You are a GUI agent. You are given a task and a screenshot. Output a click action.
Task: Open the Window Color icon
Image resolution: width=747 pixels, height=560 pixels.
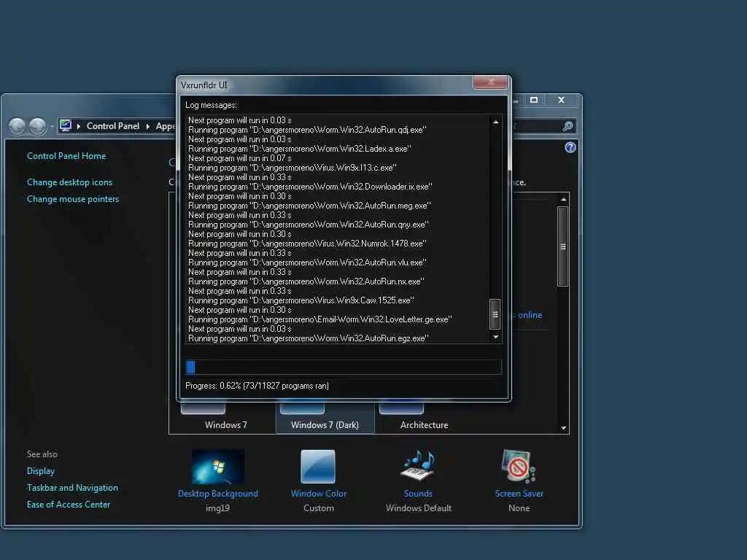tap(318, 466)
